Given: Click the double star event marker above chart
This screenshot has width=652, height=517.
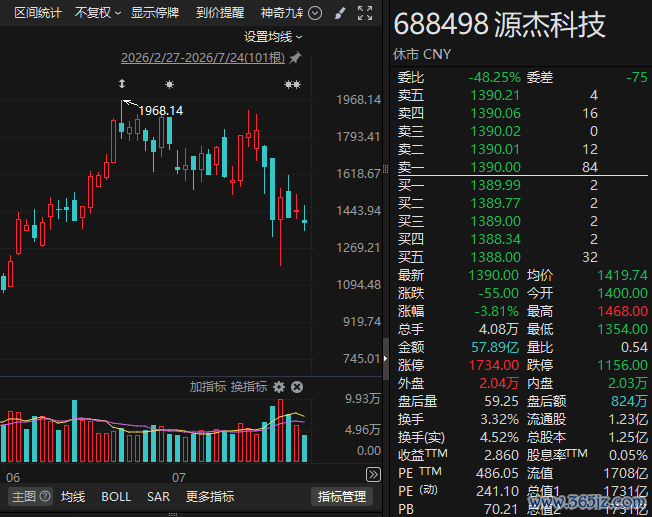Looking at the screenshot, I should (292, 84).
